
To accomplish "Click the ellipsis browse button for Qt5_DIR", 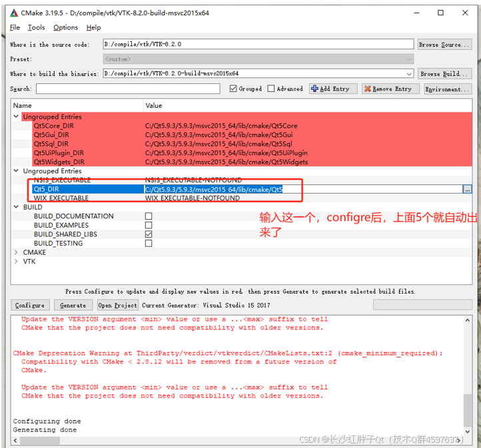I will (x=467, y=189).
